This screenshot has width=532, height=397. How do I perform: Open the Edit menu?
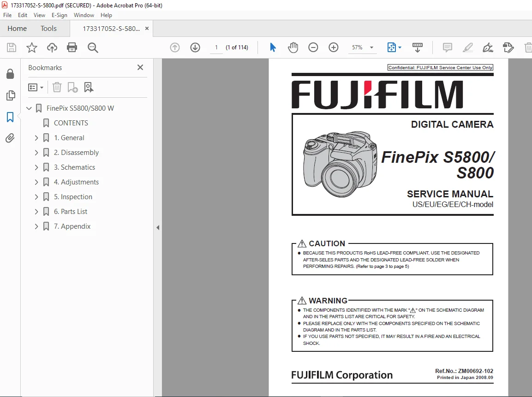23,15
